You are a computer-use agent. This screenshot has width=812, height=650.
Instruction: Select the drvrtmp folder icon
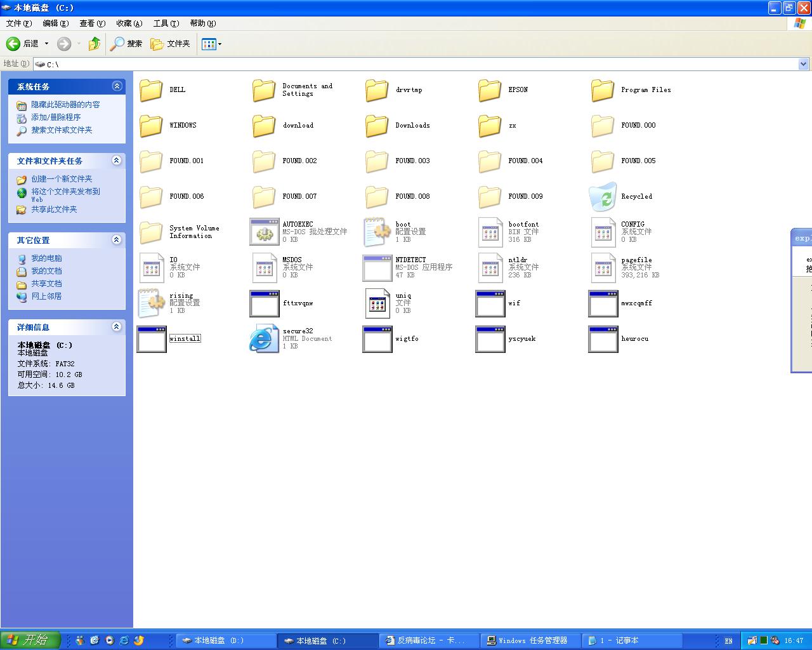[377, 90]
